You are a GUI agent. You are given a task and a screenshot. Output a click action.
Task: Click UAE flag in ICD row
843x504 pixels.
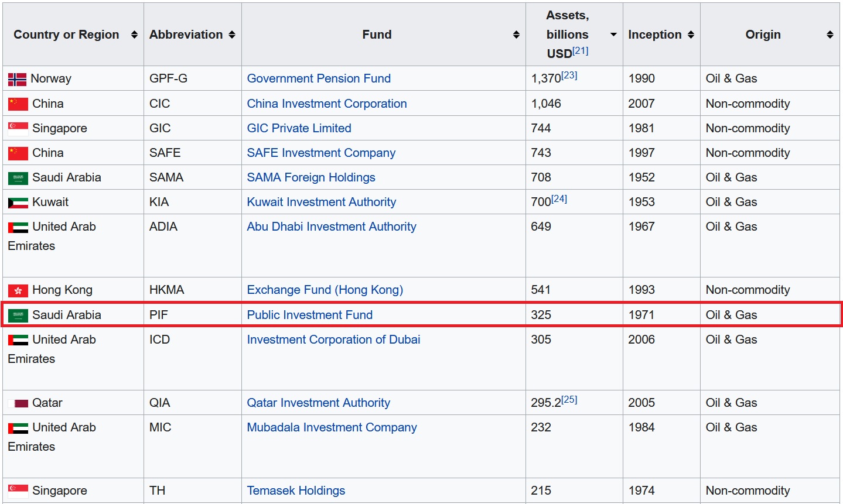tap(18, 340)
